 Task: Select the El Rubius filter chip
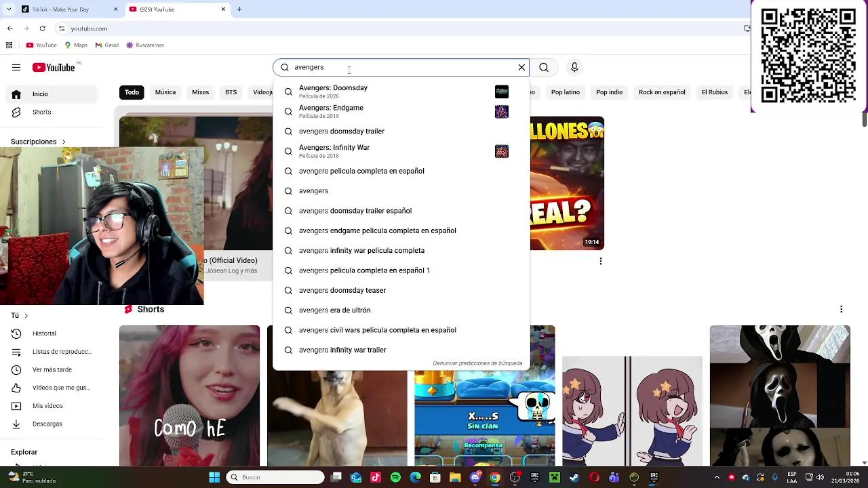click(x=714, y=92)
